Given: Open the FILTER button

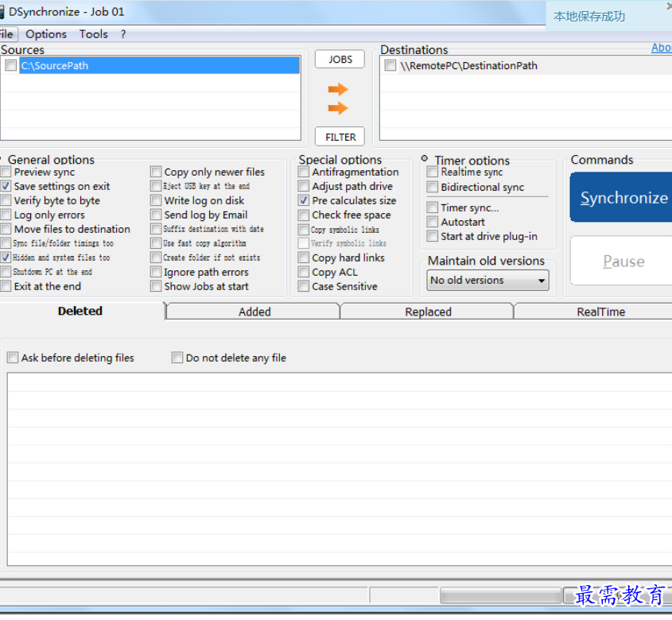Looking at the screenshot, I should (340, 137).
